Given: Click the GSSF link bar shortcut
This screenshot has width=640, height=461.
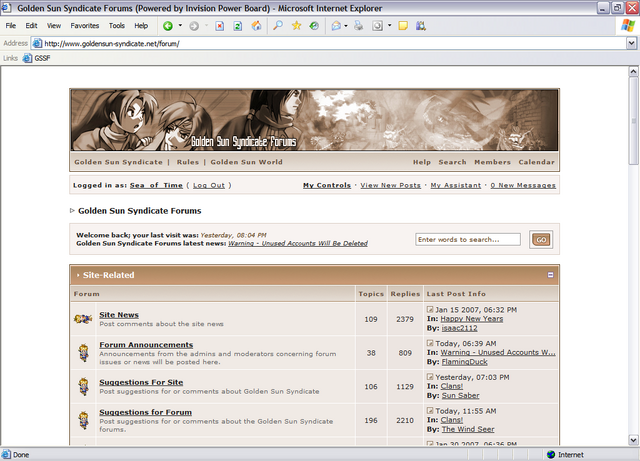Looking at the screenshot, I should pos(37,58).
